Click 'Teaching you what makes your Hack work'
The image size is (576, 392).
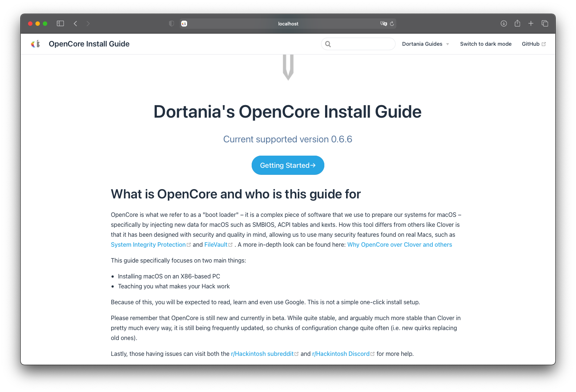tap(174, 286)
